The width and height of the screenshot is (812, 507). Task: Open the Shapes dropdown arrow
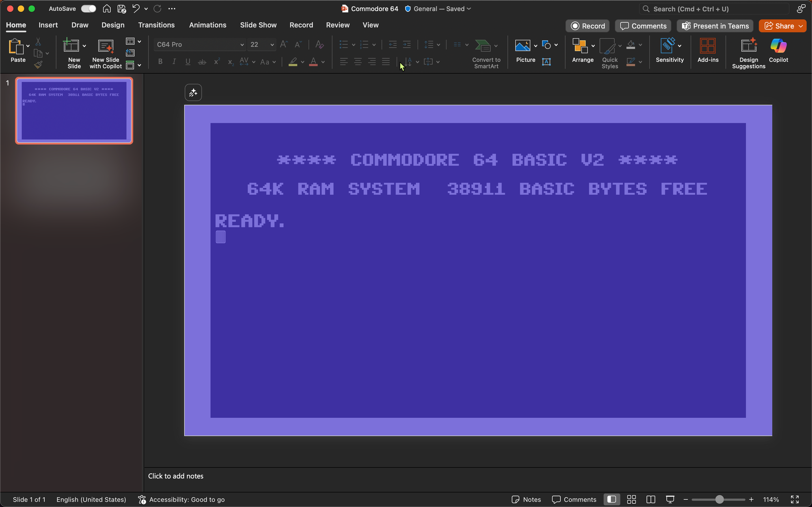pos(556,45)
